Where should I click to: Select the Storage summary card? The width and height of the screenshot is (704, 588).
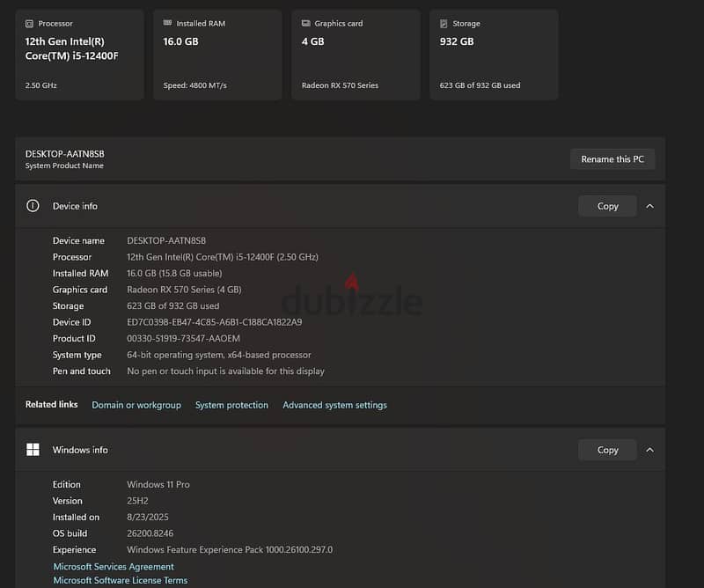coord(494,55)
